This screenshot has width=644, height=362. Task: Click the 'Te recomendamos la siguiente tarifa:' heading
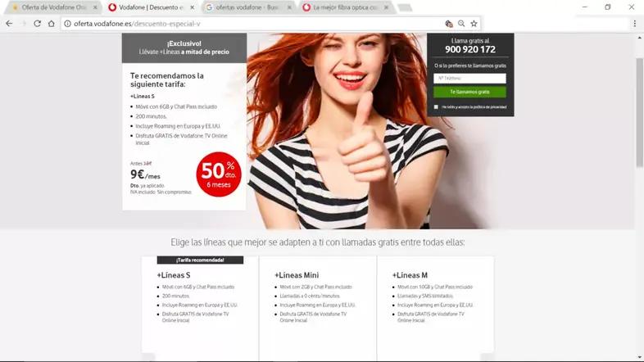tap(167, 80)
